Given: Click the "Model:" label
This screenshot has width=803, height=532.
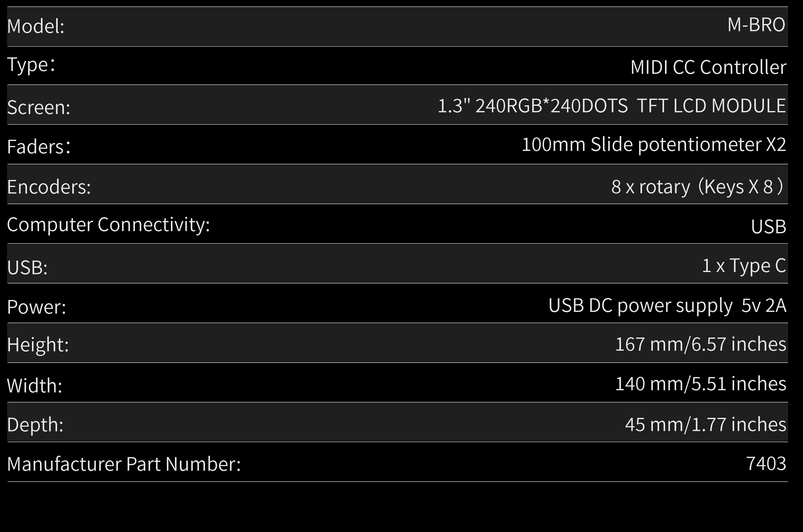Looking at the screenshot, I should point(36,26).
